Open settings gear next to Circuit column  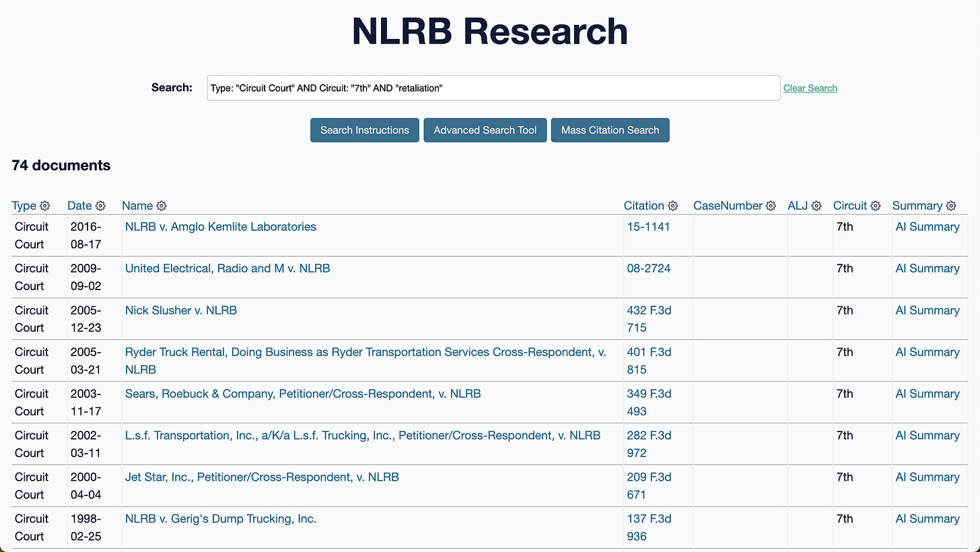tap(876, 206)
